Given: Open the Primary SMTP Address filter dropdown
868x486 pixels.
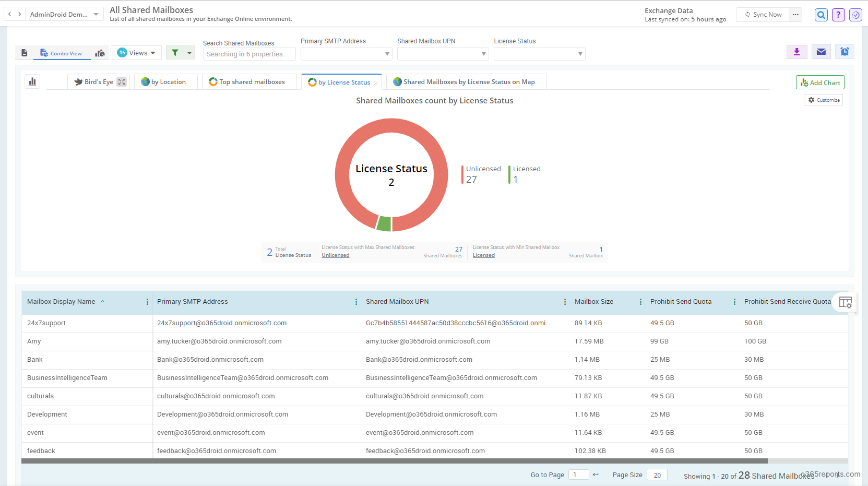Looking at the screenshot, I should pyautogui.click(x=347, y=54).
